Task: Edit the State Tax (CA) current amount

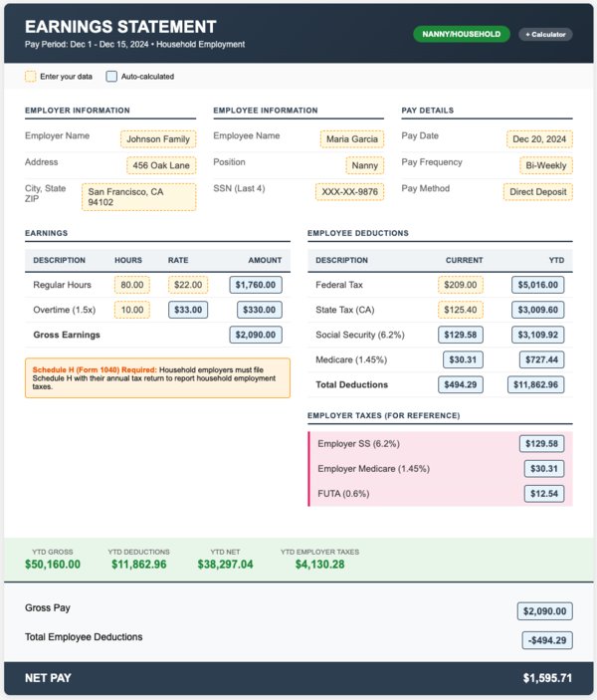Action: click(460, 310)
